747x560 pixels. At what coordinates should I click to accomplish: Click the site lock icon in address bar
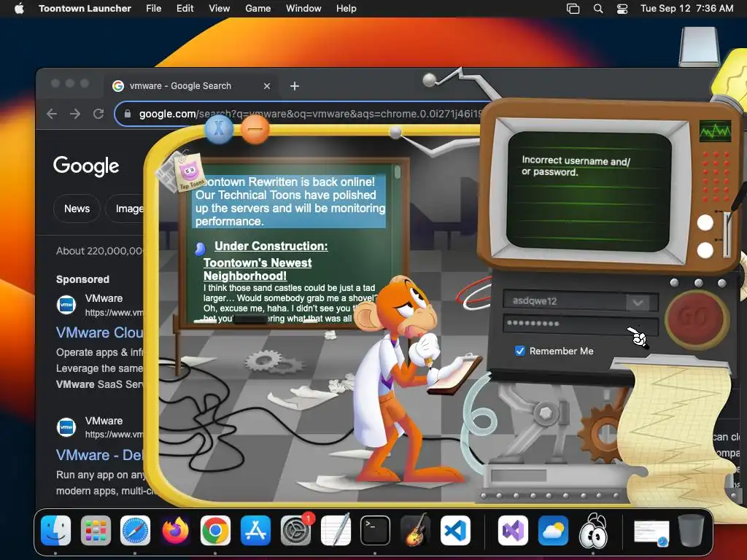point(127,114)
